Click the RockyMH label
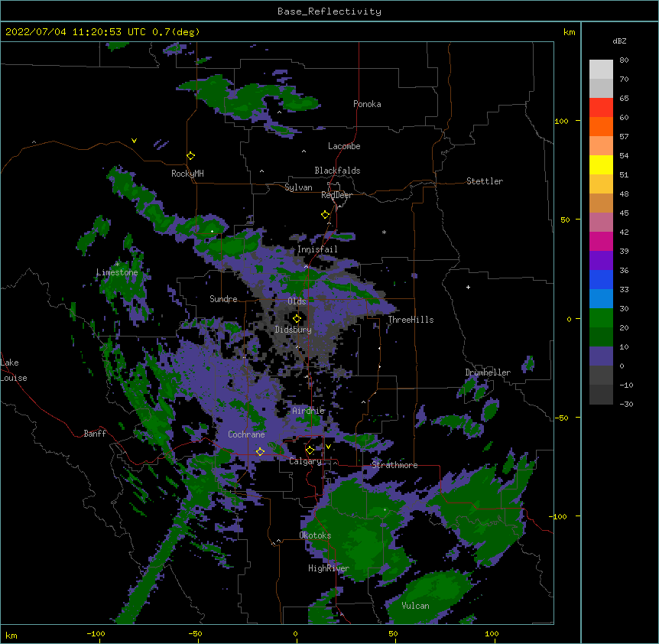 click(x=187, y=174)
